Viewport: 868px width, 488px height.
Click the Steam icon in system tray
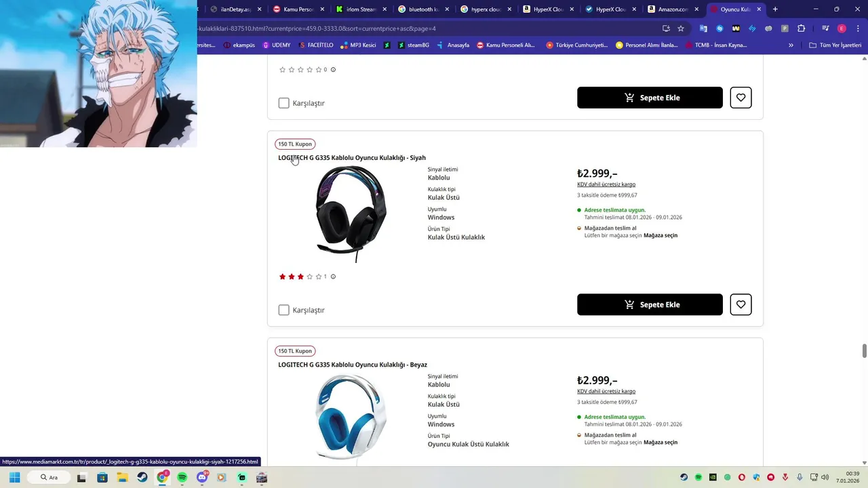click(x=684, y=477)
